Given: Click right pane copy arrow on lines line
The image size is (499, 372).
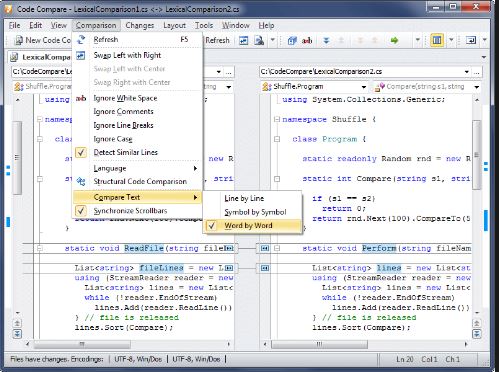Looking at the screenshot, I should [x=265, y=268].
